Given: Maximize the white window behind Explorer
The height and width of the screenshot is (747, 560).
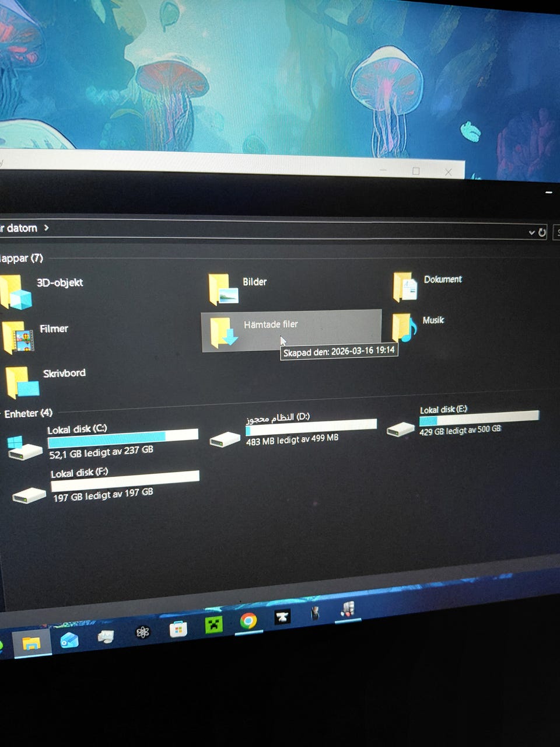Looking at the screenshot, I should click(x=416, y=171).
